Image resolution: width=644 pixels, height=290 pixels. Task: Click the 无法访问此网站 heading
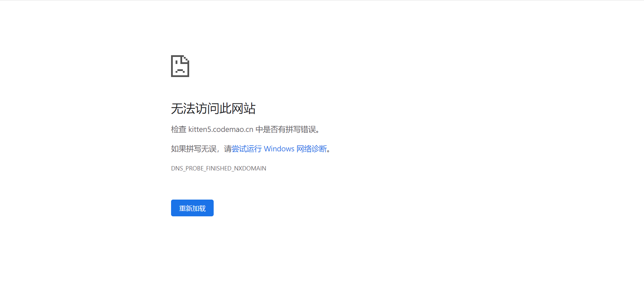point(213,108)
